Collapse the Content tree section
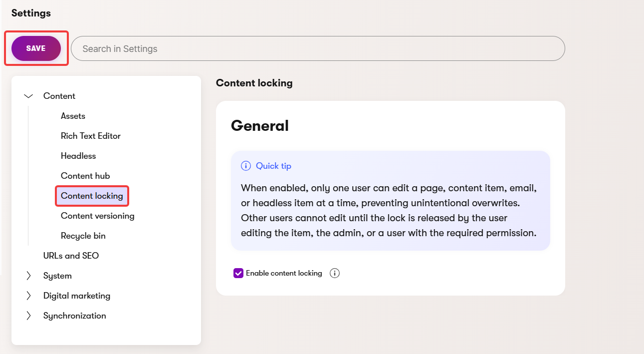644x354 pixels. 28,96
